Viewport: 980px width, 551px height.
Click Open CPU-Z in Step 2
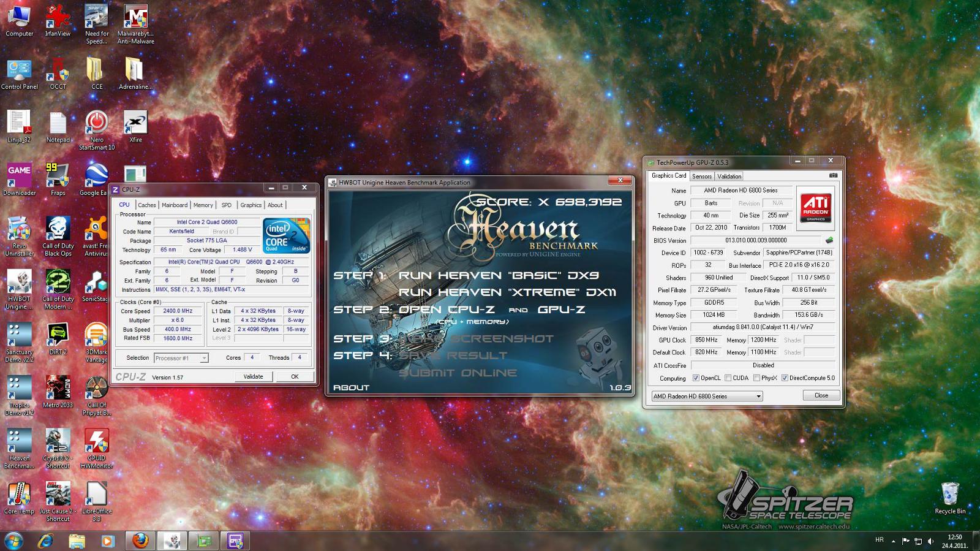click(447, 310)
